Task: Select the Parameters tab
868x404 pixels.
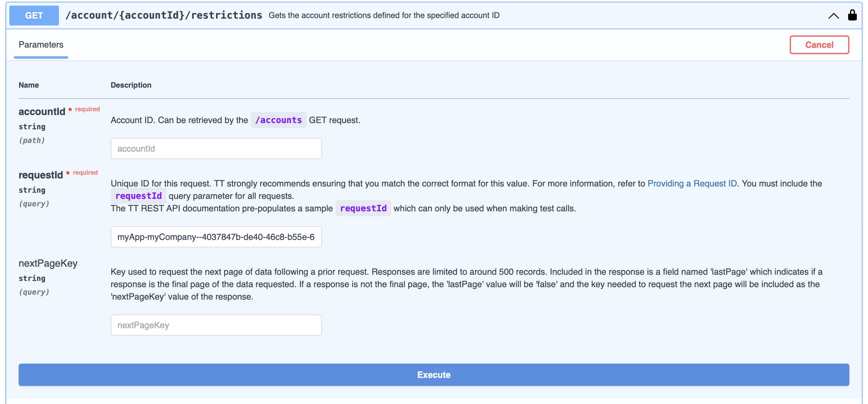Action: [x=41, y=45]
